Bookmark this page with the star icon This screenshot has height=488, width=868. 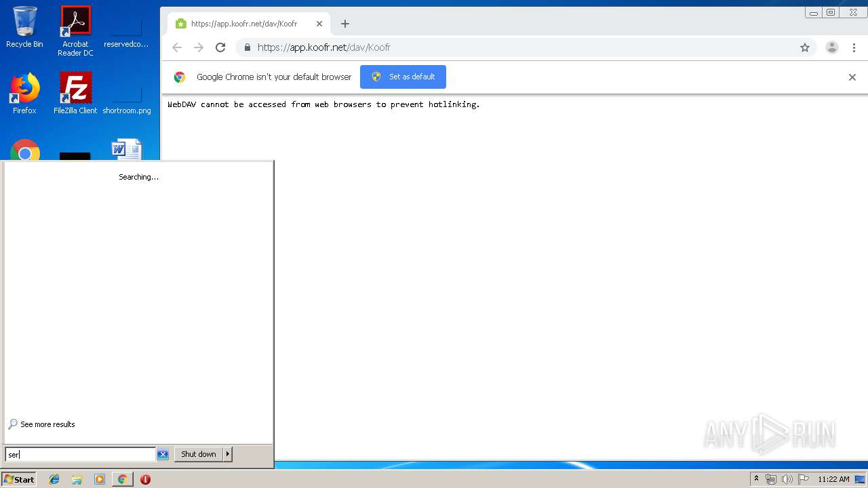[x=805, y=47]
